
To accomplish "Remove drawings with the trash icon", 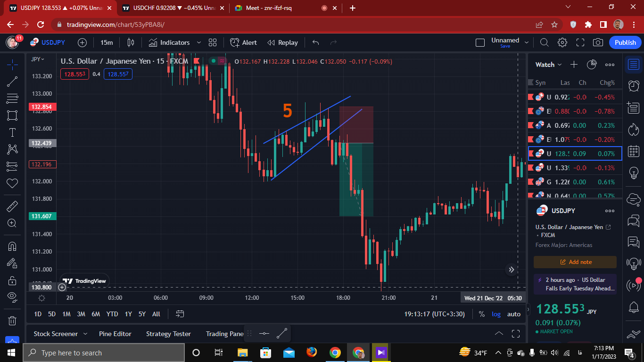I will [12, 321].
